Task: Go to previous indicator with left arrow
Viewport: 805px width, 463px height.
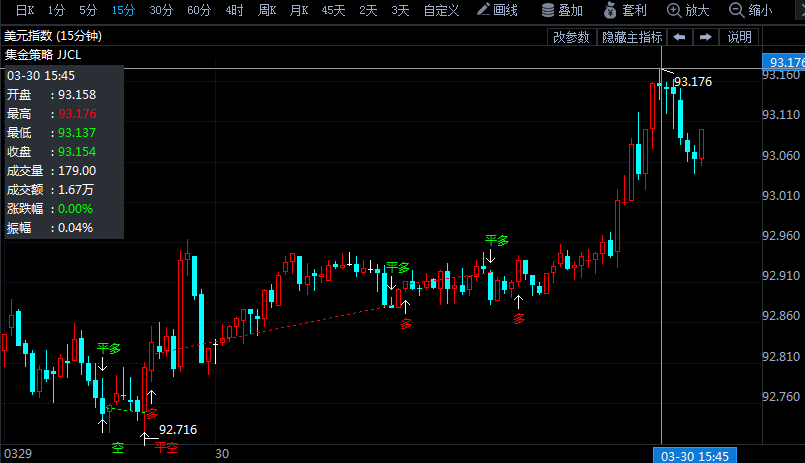Action: click(x=679, y=37)
